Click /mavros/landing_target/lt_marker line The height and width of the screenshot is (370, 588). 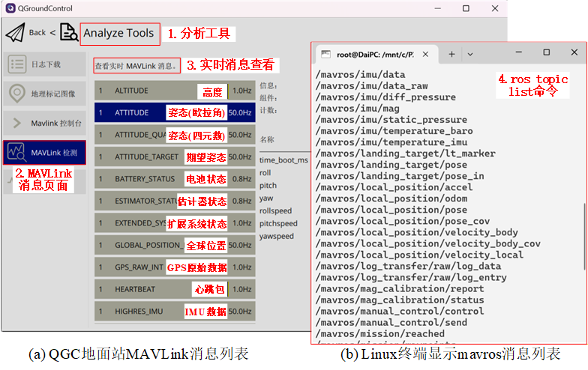[x=405, y=153]
